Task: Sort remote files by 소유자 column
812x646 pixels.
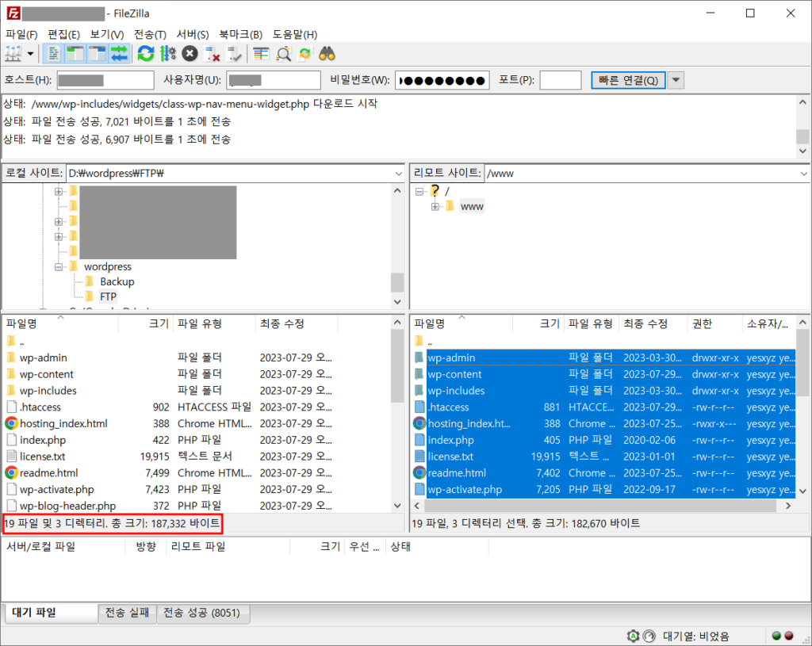Action: click(768, 323)
